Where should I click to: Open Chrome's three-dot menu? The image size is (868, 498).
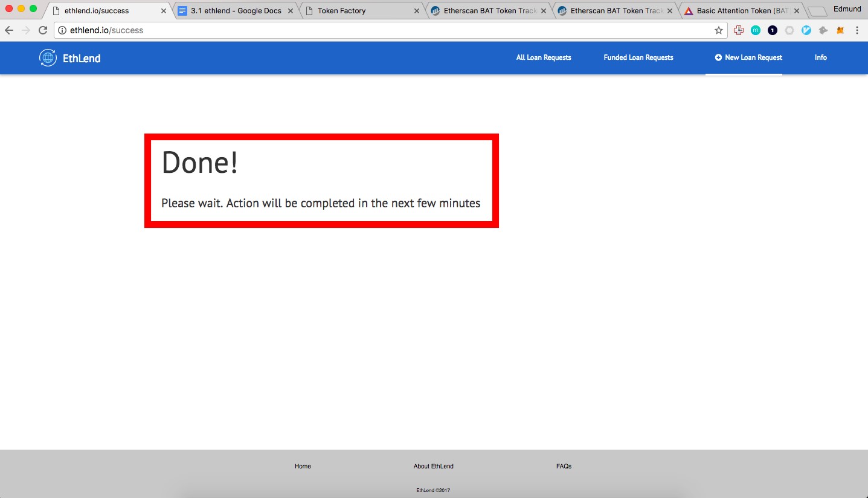tap(857, 30)
